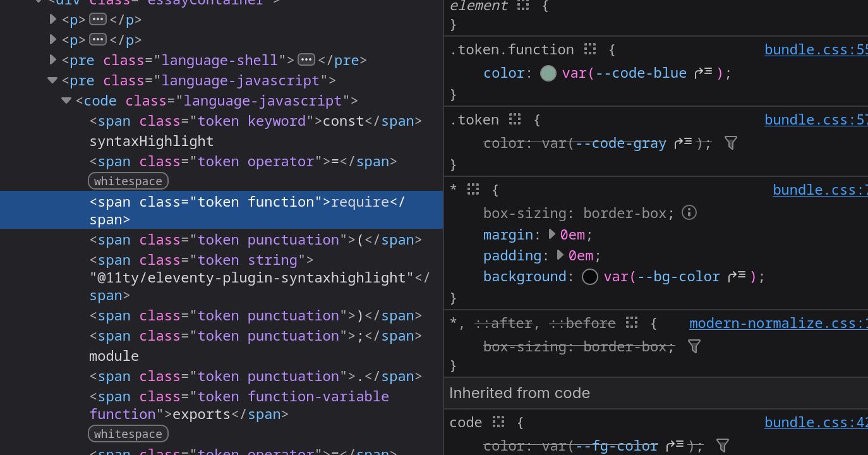The width and height of the screenshot is (868, 455).
Task: Jump to --code-blue variable definition icon
Action: pyautogui.click(x=703, y=73)
